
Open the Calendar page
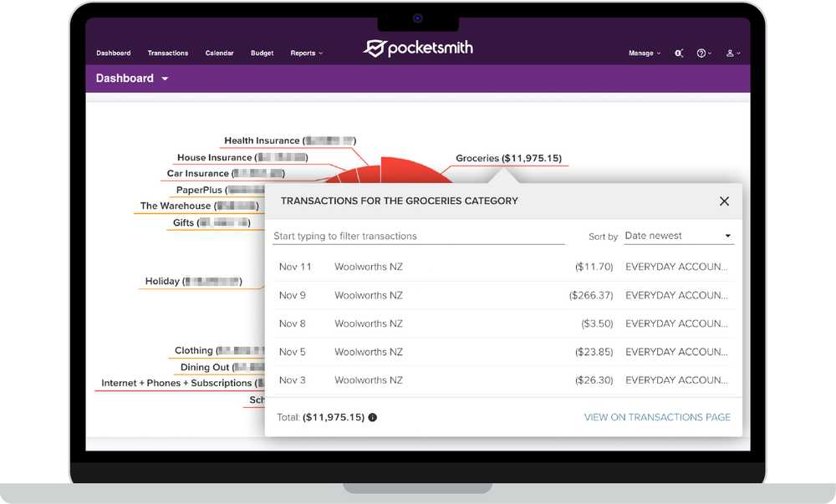[x=220, y=53]
